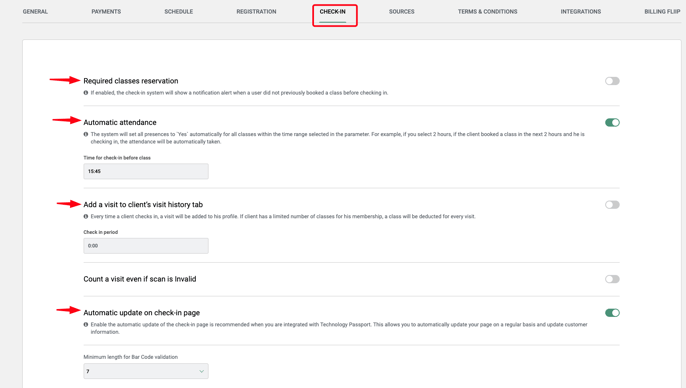This screenshot has height=388, width=686.
Task: Click info icon under Required classes reservation
Action: tap(86, 93)
